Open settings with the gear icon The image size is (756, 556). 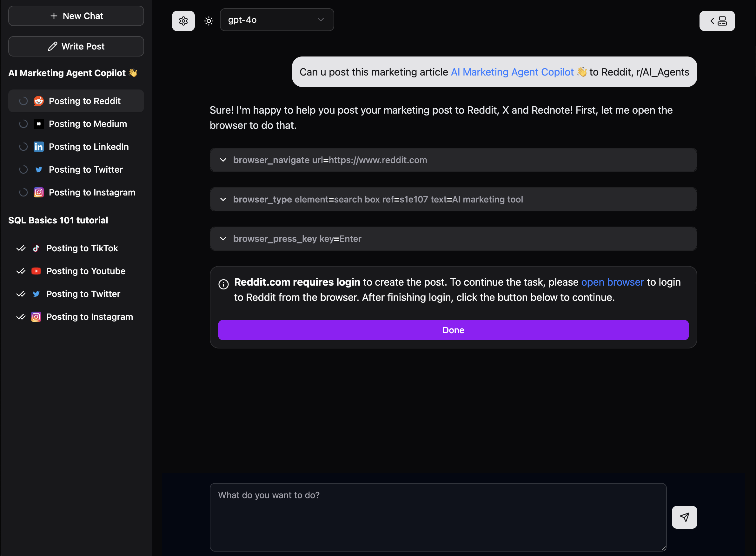click(x=183, y=21)
